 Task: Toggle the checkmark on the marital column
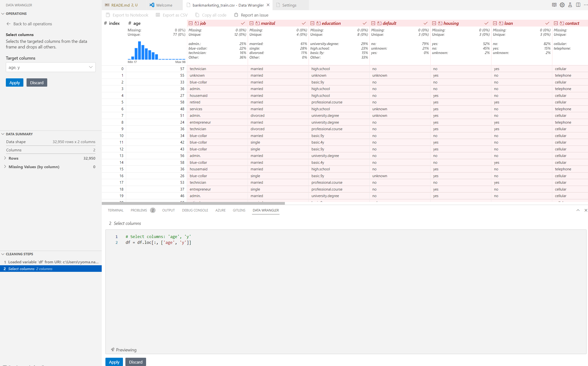tap(304, 23)
